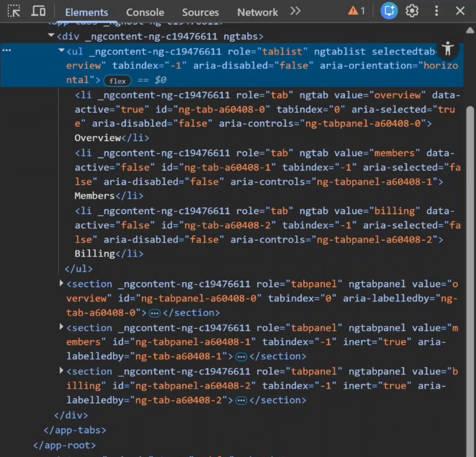Viewport: 476px width, 457px height.
Task: Switch to the Network tab
Action: pos(257,12)
